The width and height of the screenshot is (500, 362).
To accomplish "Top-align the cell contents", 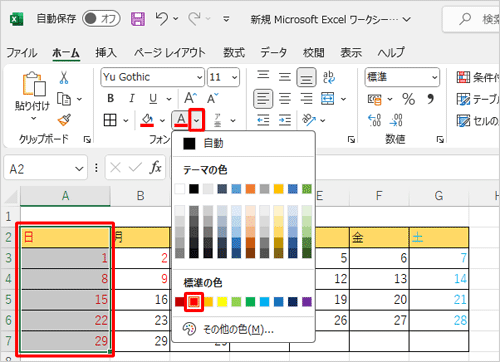I will (263, 76).
